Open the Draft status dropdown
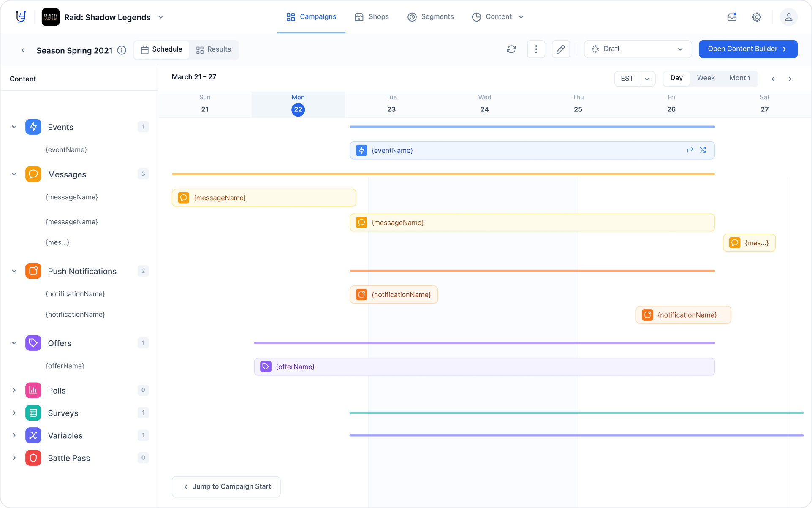812x508 pixels. point(637,49)
